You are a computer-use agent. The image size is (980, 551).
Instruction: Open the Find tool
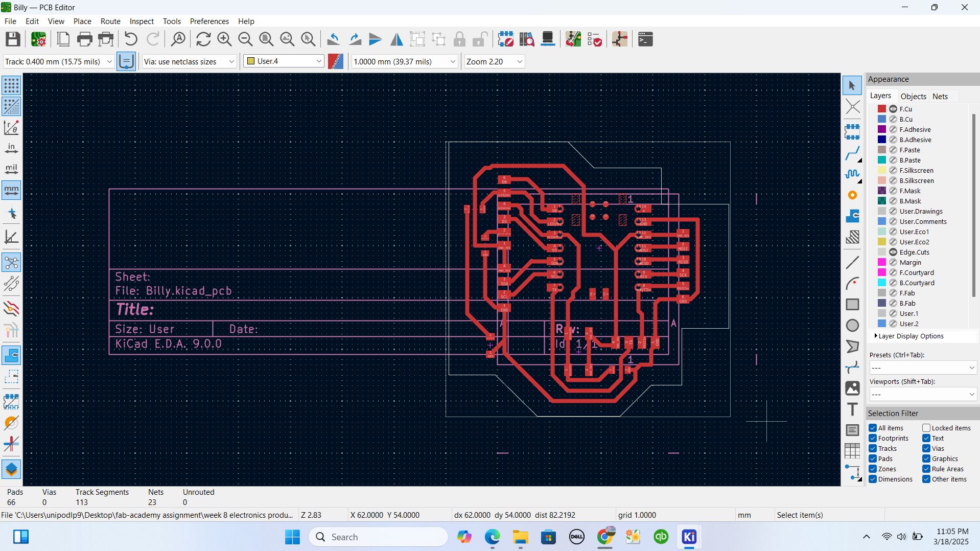click(x=178, y=39)
